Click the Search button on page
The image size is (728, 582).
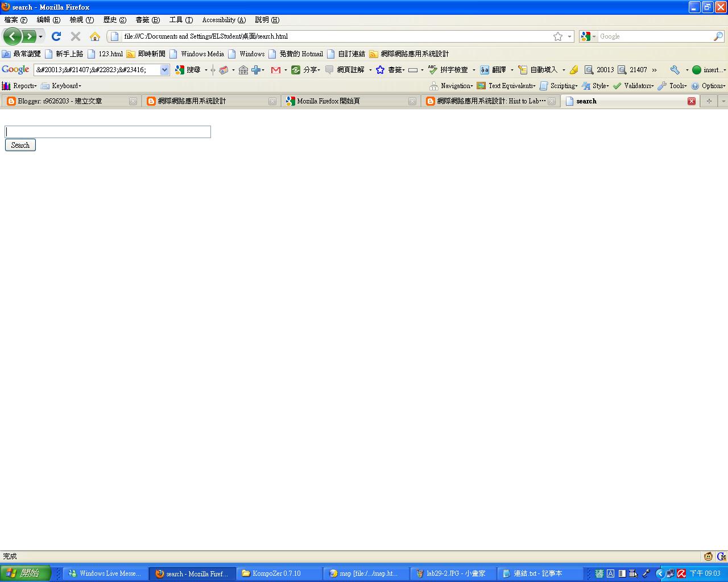[20, 145]
